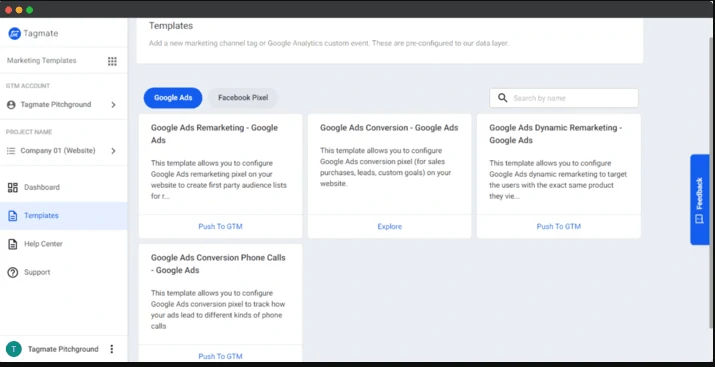
Task: Switch to the Facebook Pixel tab
Action: tap(243, 98)
